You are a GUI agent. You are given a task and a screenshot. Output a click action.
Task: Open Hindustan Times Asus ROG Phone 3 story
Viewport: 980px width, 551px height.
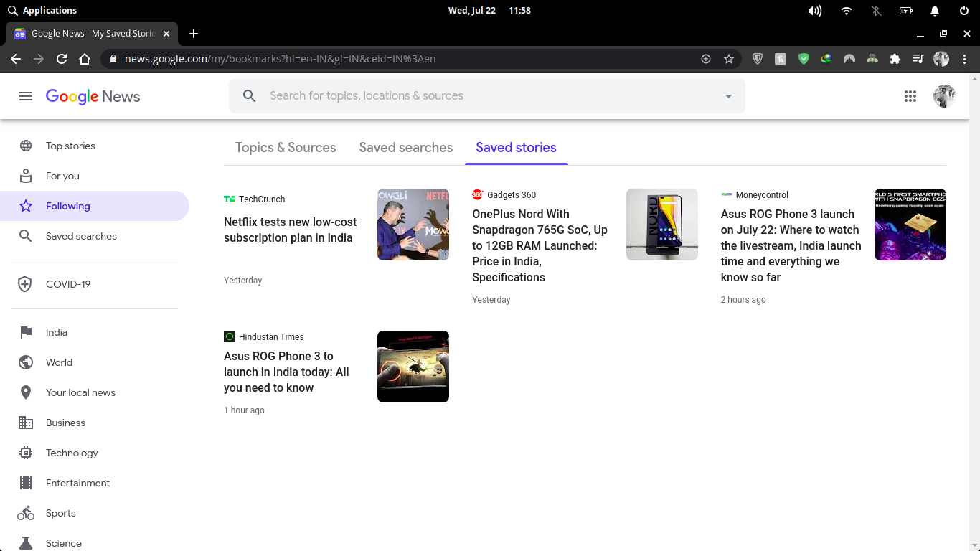coord(287,372)
